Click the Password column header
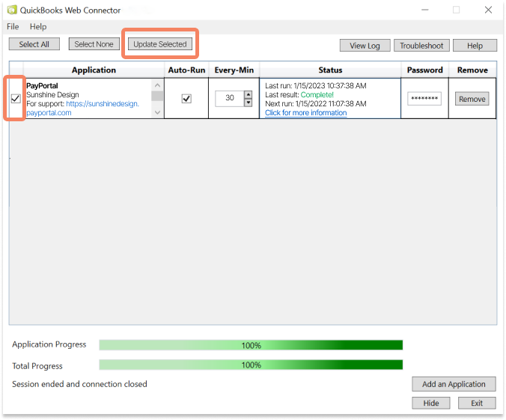Image resolution: width=506 pixels, height=420 pixels. 424,70
